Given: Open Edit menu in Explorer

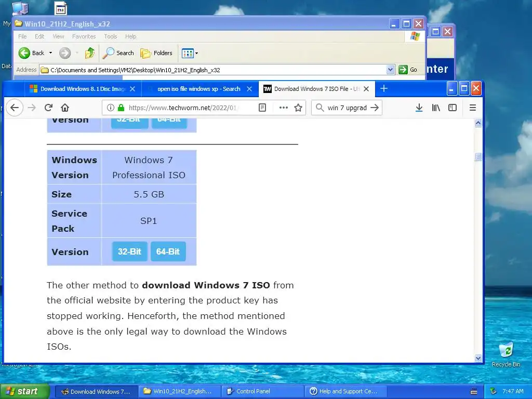Looking at the screenshot, I should click(x=39, y=36).
